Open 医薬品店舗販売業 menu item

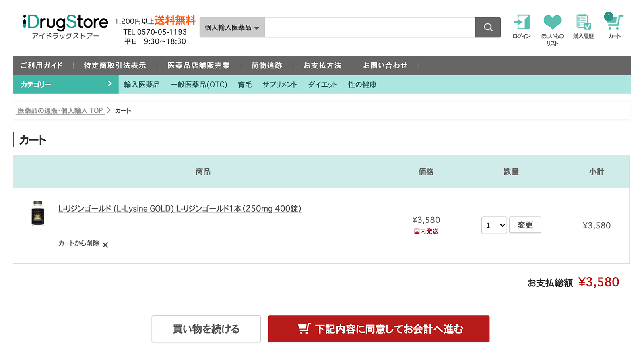[x=198, y=65]
